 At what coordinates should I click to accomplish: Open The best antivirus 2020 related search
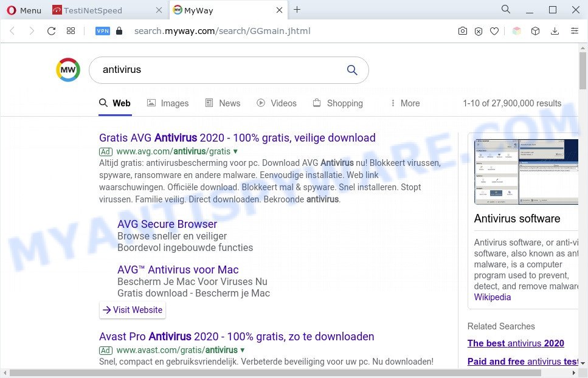pyautogui.click(x=516, y=343)
